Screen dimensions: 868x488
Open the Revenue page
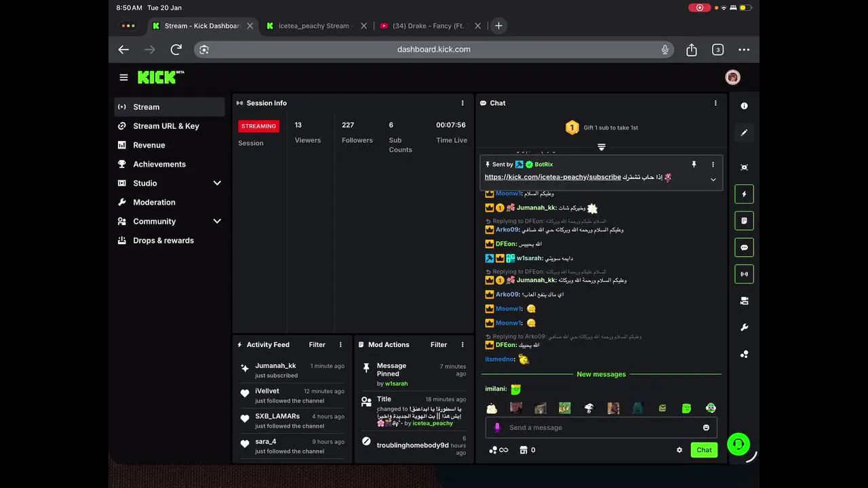pyautogui.click(x=170, y=145)
